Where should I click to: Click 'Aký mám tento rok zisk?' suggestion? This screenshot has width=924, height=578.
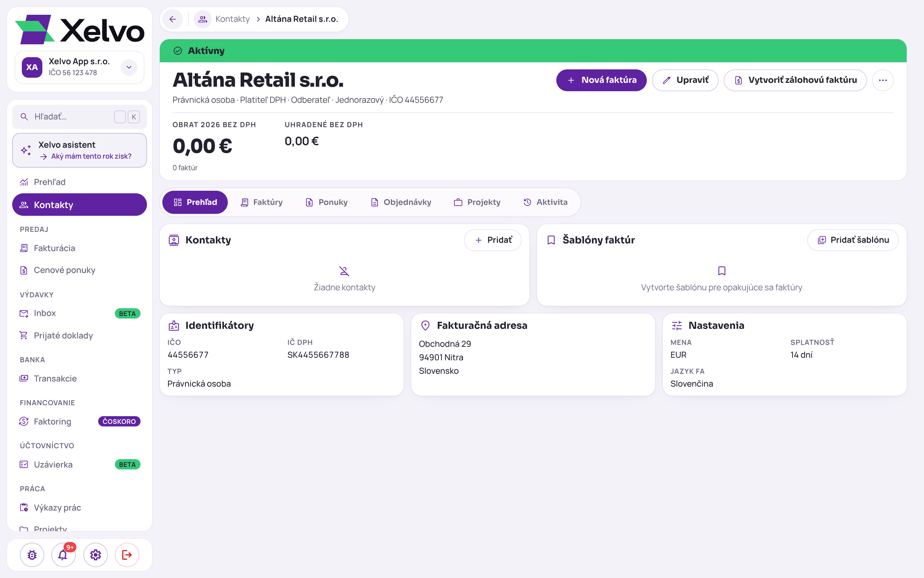click(x=91, y=156)
